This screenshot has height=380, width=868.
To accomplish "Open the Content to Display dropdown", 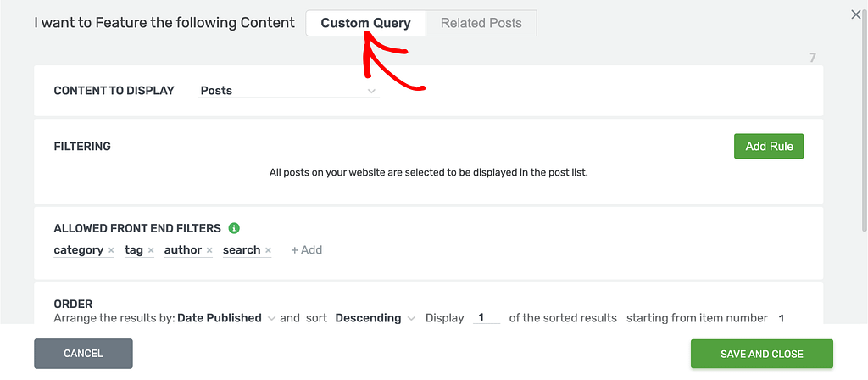I will (288, 90).
